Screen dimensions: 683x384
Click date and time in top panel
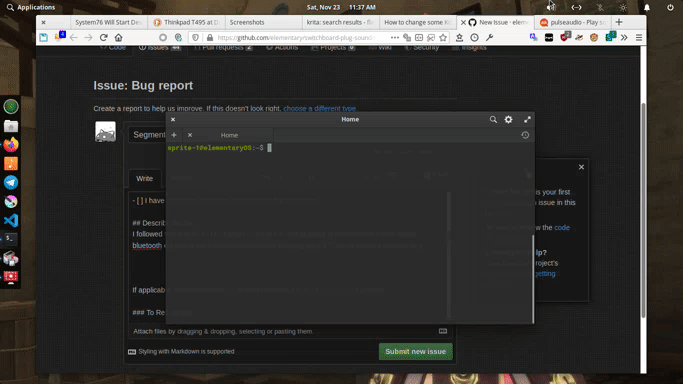click(x=341, y=7)
